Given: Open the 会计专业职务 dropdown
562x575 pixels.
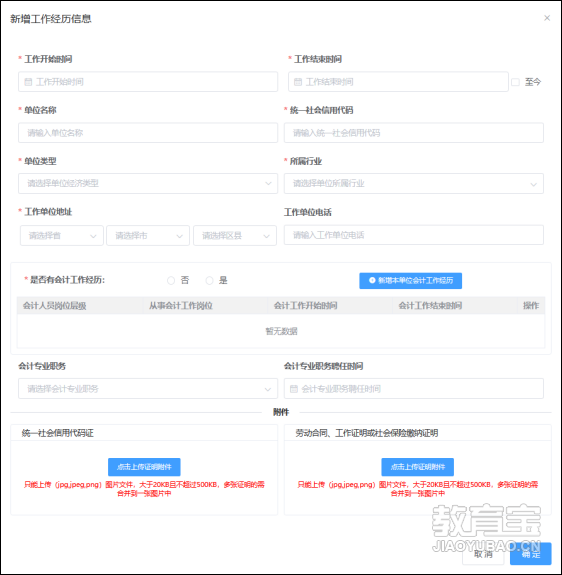Looking at the screenshot, I should point(148,389).
